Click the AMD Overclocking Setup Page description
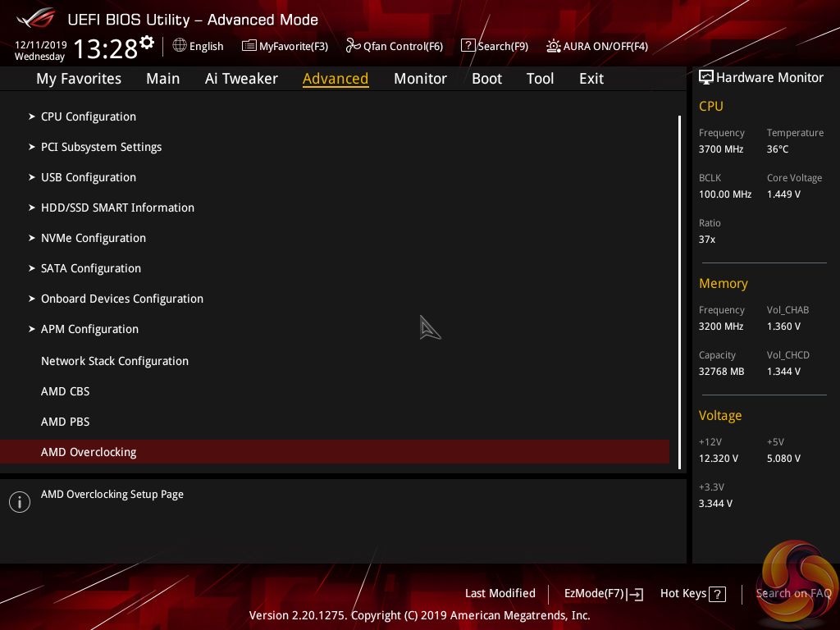 pyautogui.click(x=112, y=494)
